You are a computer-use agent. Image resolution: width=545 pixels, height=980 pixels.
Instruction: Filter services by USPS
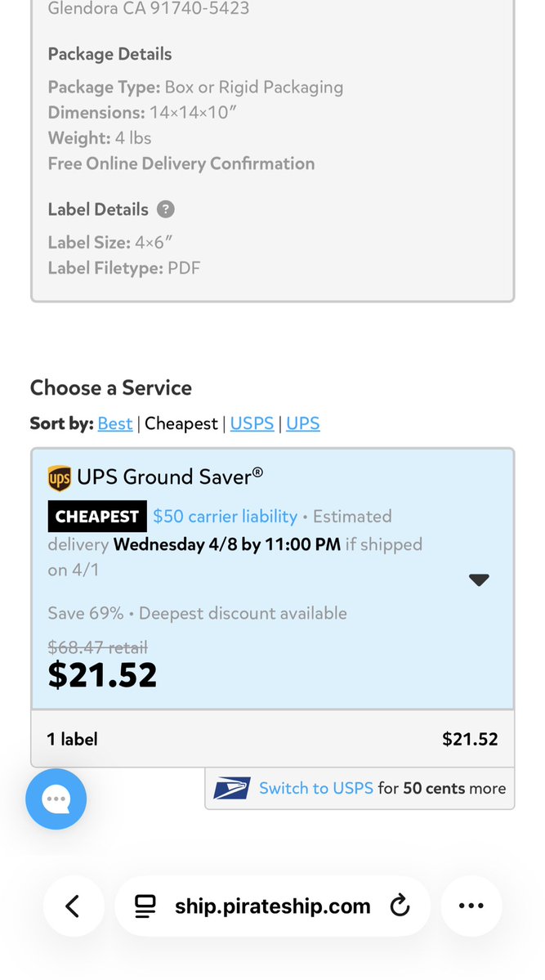tap(252, 423)
